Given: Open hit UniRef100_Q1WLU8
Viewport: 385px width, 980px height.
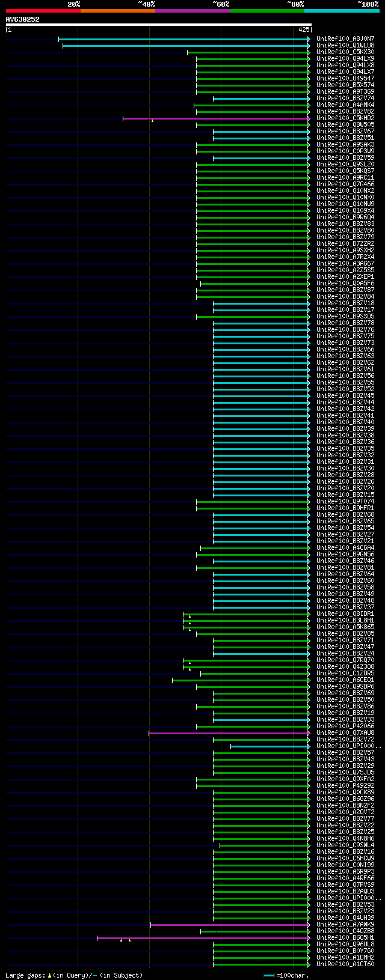Looking at the screenshot, I should click(x=345, y=46).
